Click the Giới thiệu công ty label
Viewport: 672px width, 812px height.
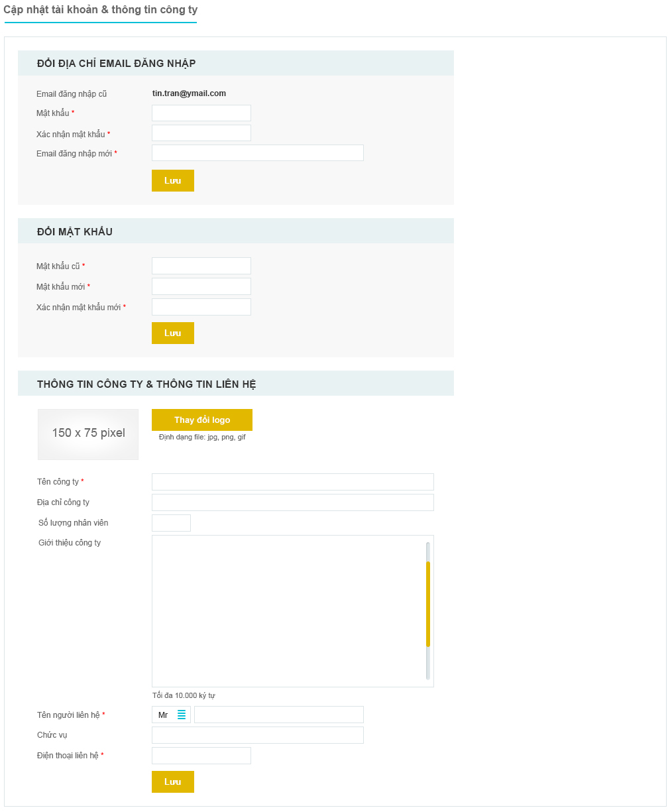tap(70, 543)
